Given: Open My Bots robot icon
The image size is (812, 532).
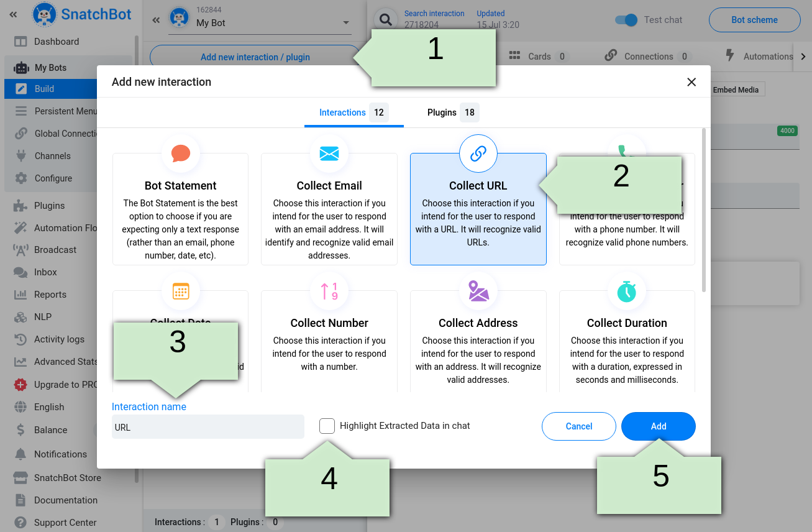Looking at the screenshot, I should pos(21,68).
